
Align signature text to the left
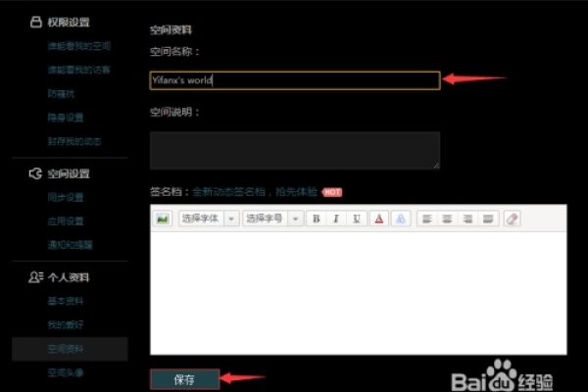[x=427, y=219]
